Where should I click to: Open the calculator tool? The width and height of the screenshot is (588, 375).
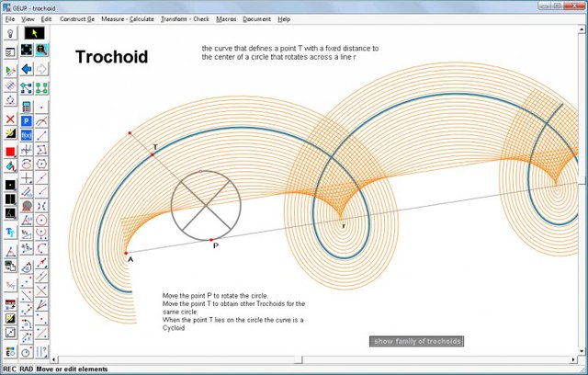pos(27,107)
